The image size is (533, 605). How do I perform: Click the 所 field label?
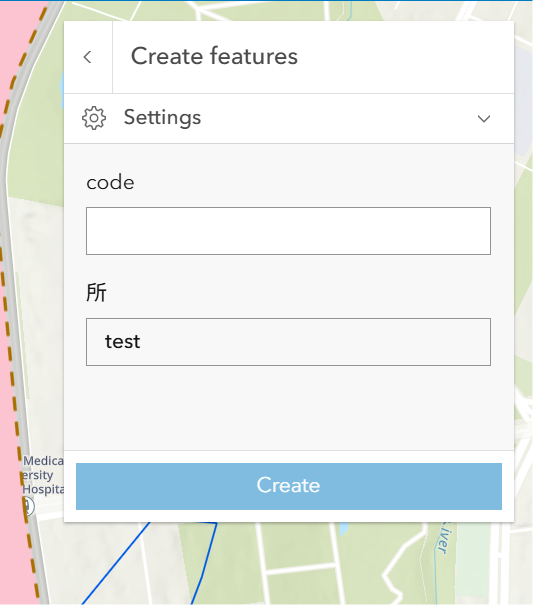[x=96, y=292]
